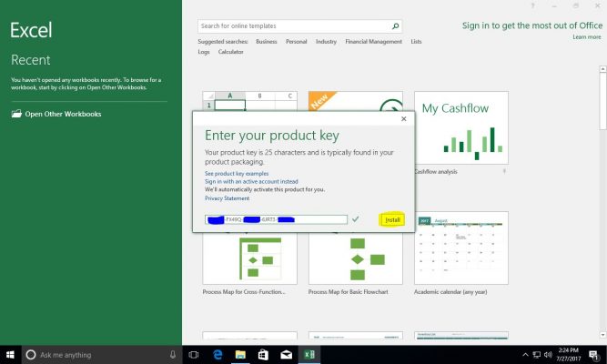
Task: Click Sign in to get the most out of Office
Action: [531, 25]
